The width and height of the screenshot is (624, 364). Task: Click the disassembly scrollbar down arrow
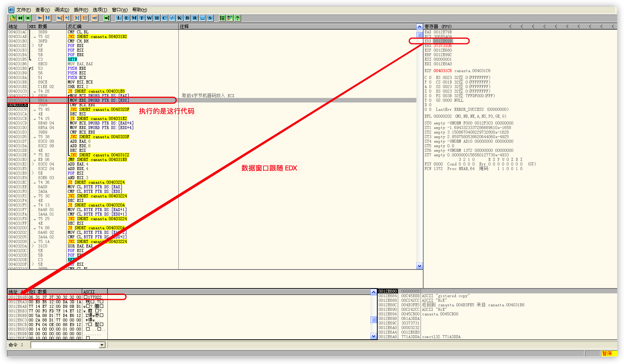(x=419, y=266)
